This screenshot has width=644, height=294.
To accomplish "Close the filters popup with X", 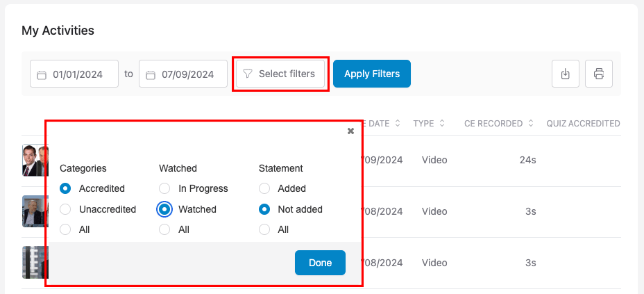I will pyautogui.click(x=350, y=131).
